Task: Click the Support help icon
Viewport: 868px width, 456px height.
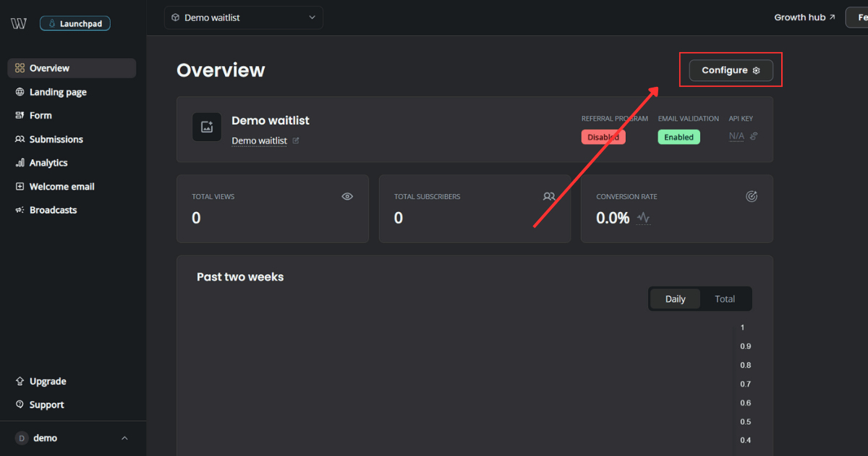Action: coord(20,405)
